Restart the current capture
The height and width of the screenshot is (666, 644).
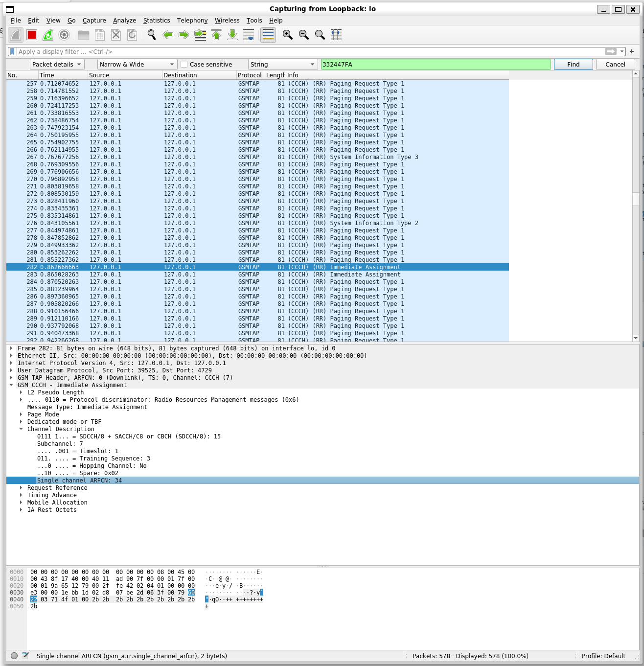47,34
